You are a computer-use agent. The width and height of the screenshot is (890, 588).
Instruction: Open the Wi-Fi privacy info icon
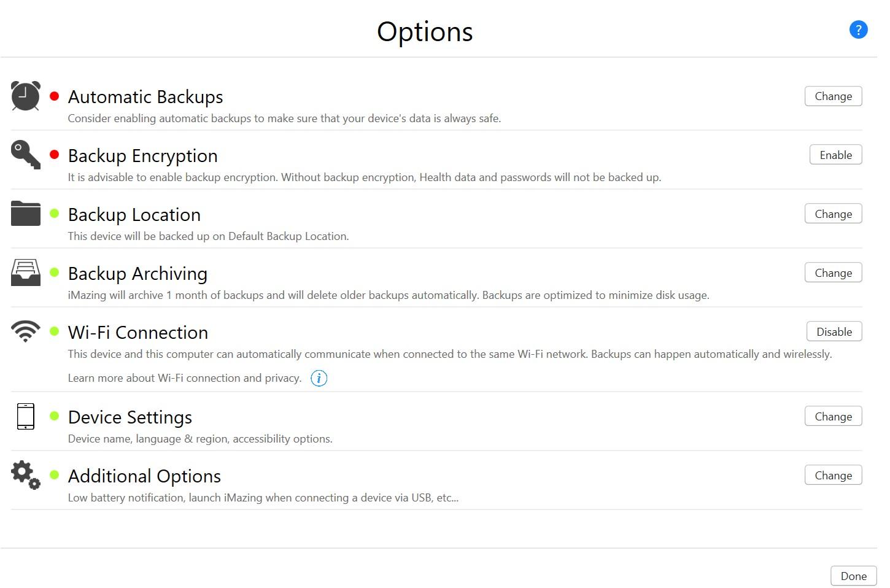click(319, 378)
